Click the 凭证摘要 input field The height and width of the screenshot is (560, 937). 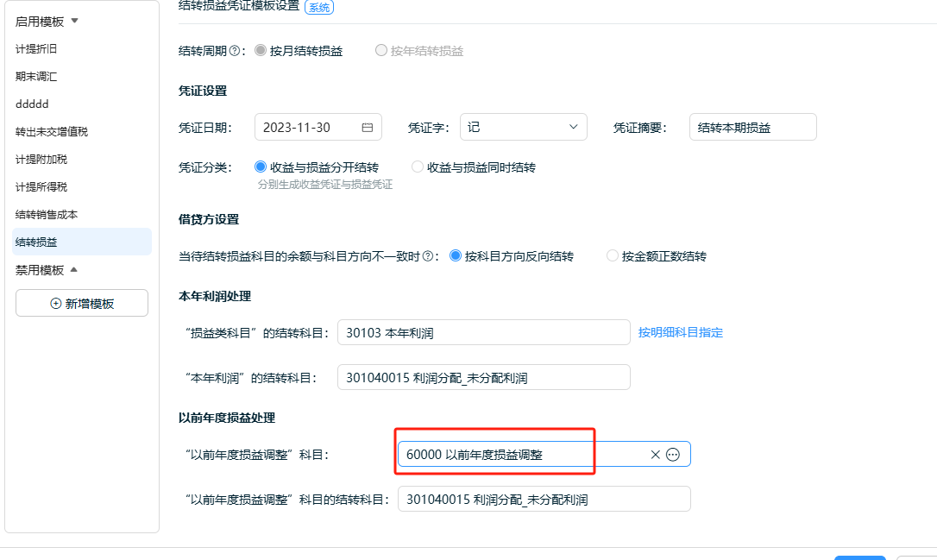point(752,128)
